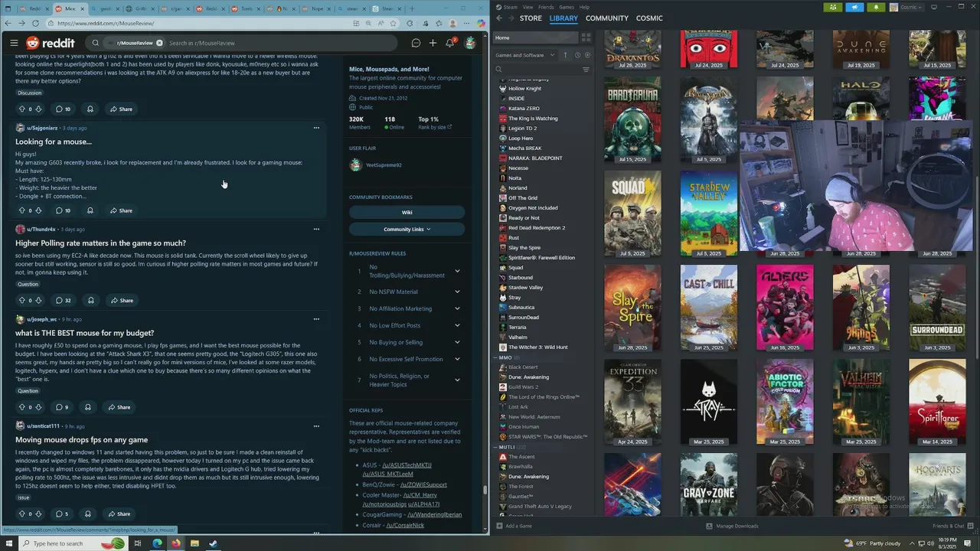Click Steam's green friends activity icon
The width and height of the screenshot is (980, 551).
click(833, 7)
